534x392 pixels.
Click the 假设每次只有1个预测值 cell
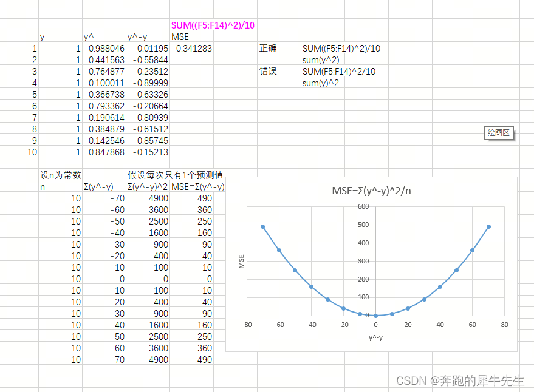[x=176, y=175]
